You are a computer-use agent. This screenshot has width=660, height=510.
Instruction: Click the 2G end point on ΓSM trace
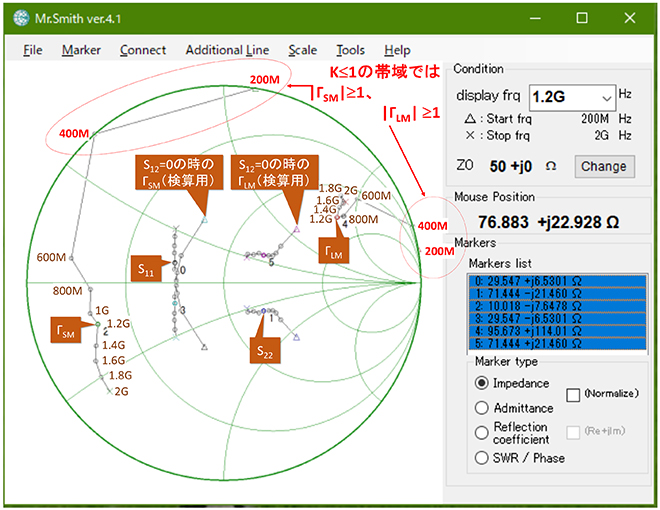click(x=110, y=391)
